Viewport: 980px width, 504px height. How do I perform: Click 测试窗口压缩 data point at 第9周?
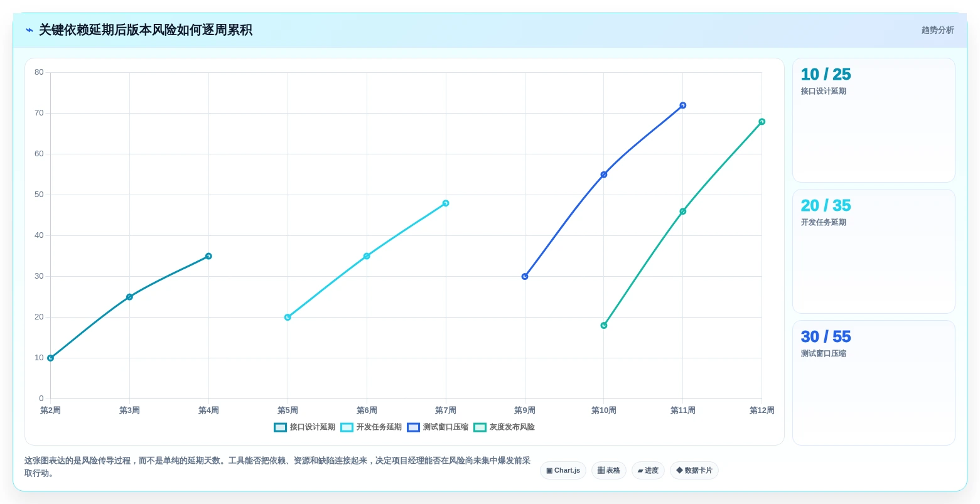point(525,277)
